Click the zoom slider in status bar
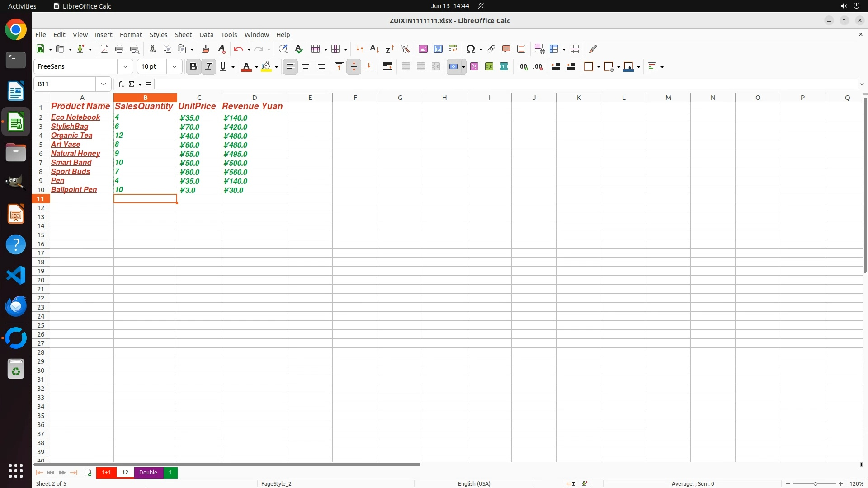868x488 pixels. pos(815,484)
